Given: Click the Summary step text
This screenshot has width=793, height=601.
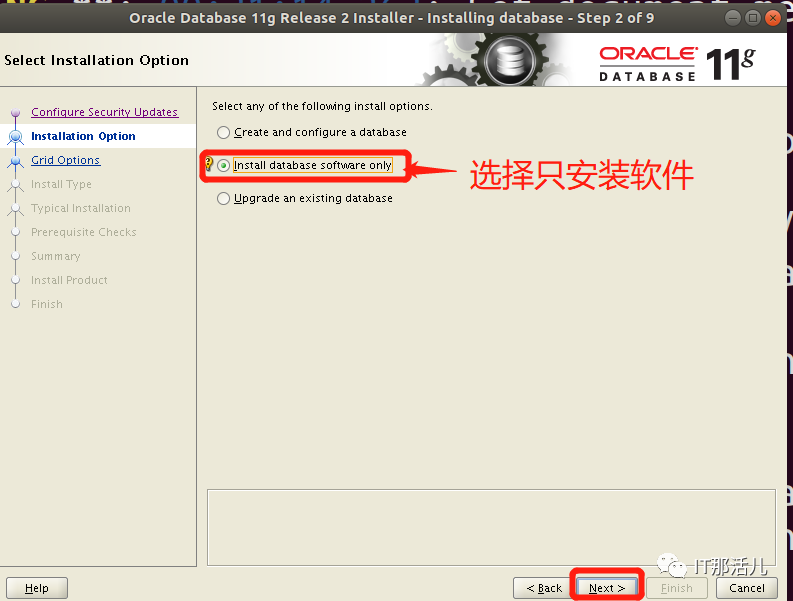Looking at the screenshot, I should click(x=56, y=256).
